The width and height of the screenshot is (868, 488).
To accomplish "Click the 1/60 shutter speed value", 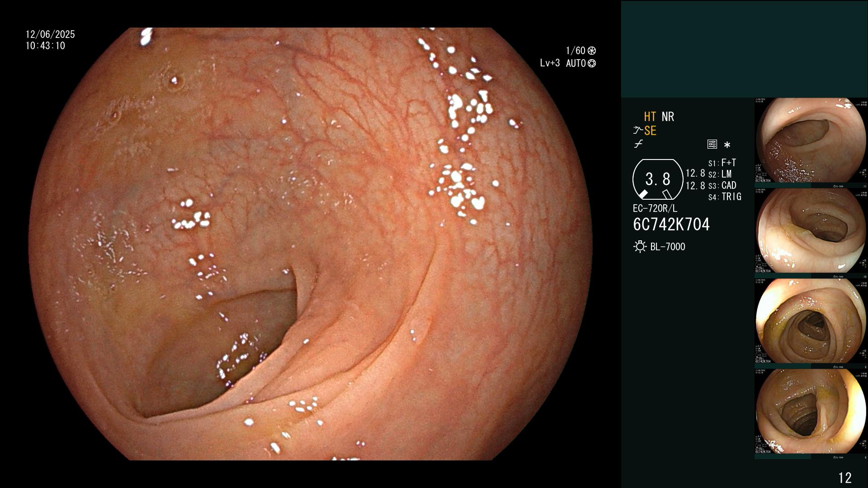I will coord(576,51).
